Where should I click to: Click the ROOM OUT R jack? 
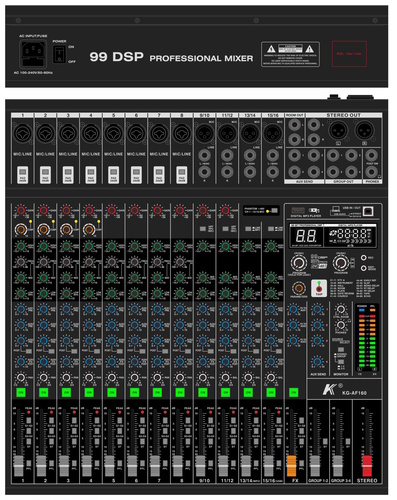(294, 140)
